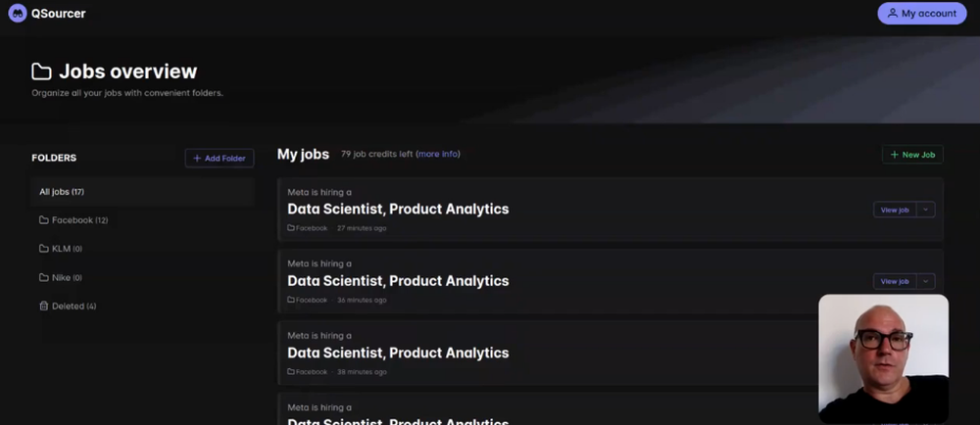Click the '79 job credits left' text
Image resolution: width=980 pixels, height=425 pixels.
[x=377, y=154]
